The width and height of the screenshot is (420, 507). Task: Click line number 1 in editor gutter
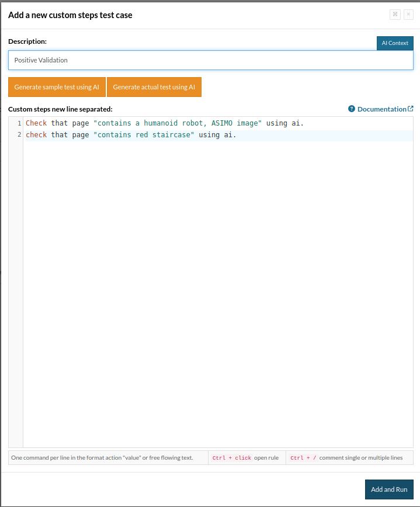pos(19,123)
